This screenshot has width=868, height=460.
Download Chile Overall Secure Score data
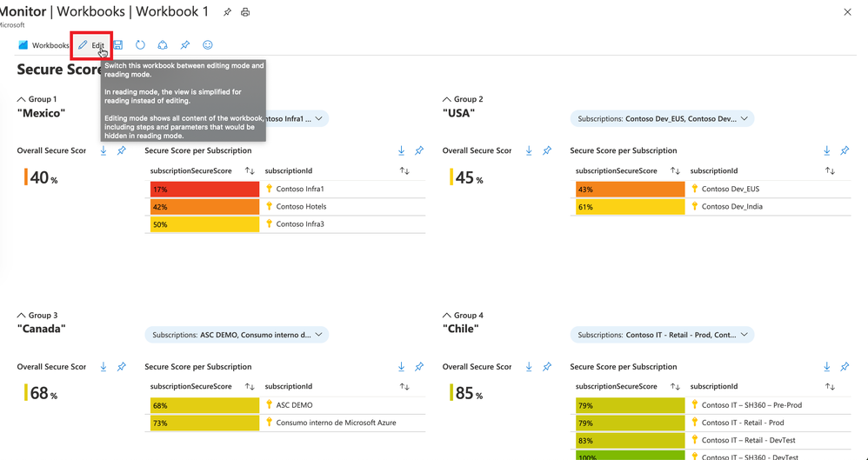point(529,366)
